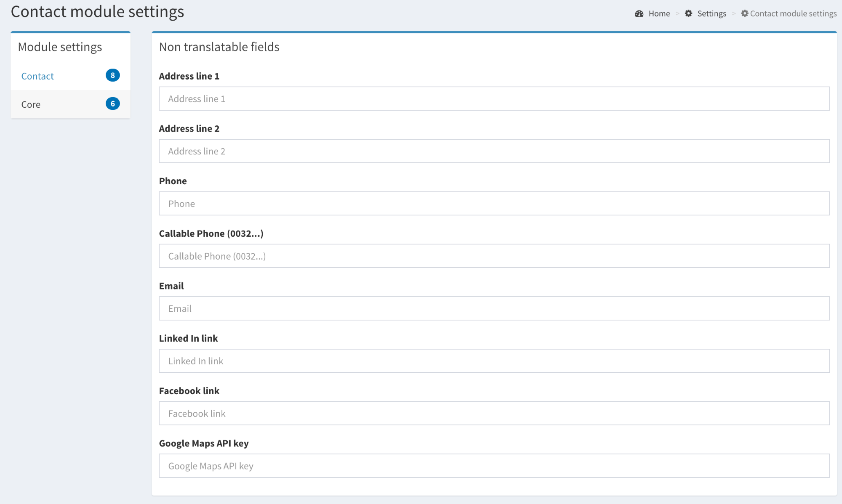Switch to the Core module settings
Image resolution: width=842 pixels, height=504 pixels.
(x=31, y=104)
